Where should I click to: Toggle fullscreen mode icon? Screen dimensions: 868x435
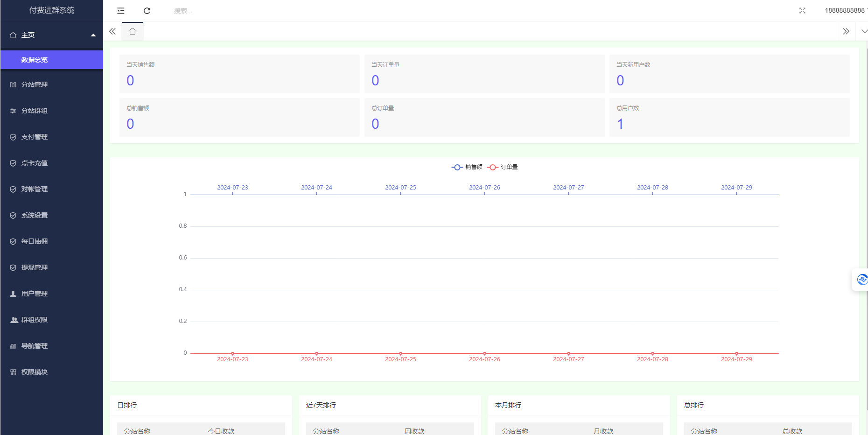point(802,11)
